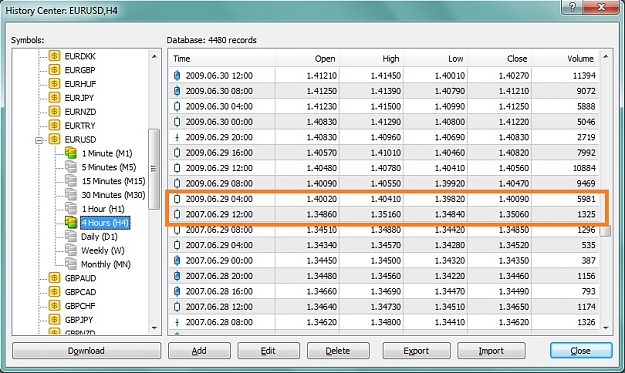Click the Daily (D1) database icon
Screen dimensions: 625x373
[x=71, y=236]
